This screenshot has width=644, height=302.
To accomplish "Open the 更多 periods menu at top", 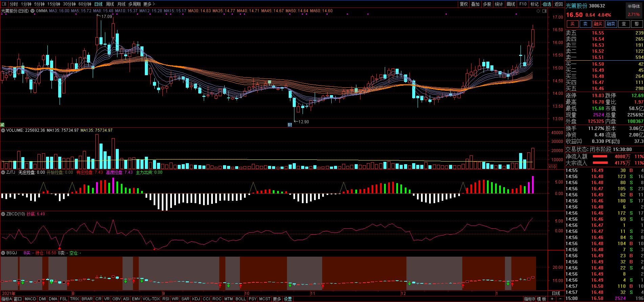I will [x=149, y=4].
